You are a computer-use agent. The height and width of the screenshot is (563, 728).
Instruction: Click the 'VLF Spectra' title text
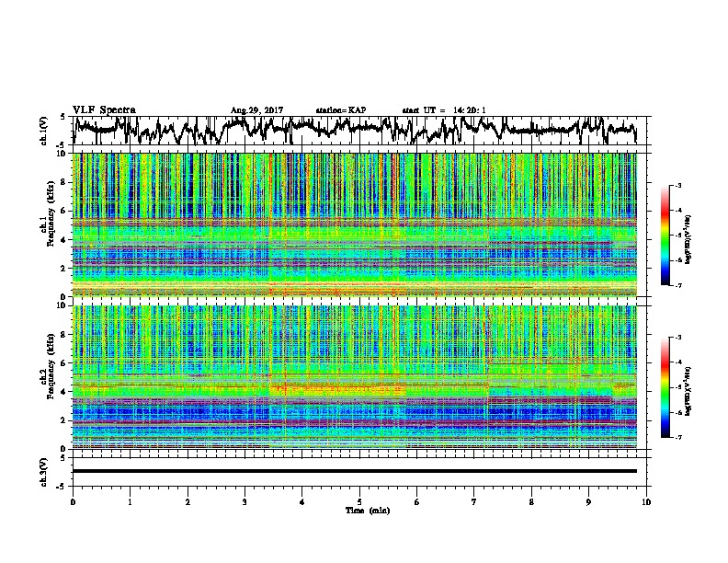[104, 109]
